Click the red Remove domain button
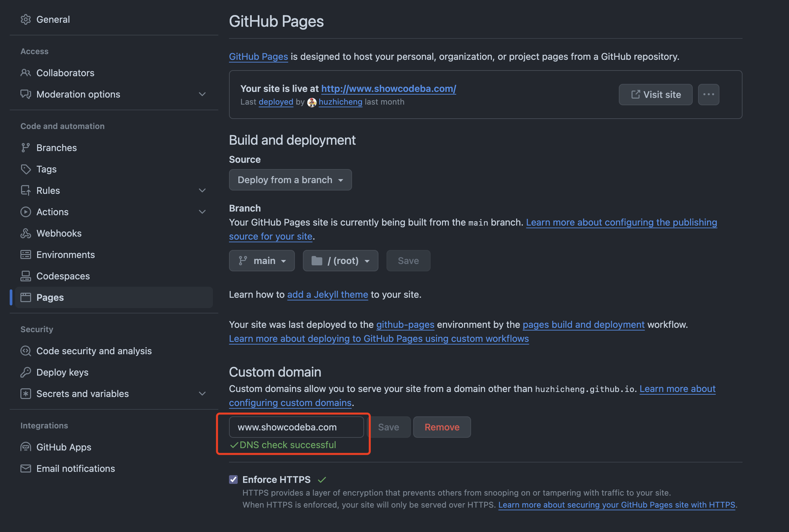This screenshot has height=532, width=789. pos(442,427)
